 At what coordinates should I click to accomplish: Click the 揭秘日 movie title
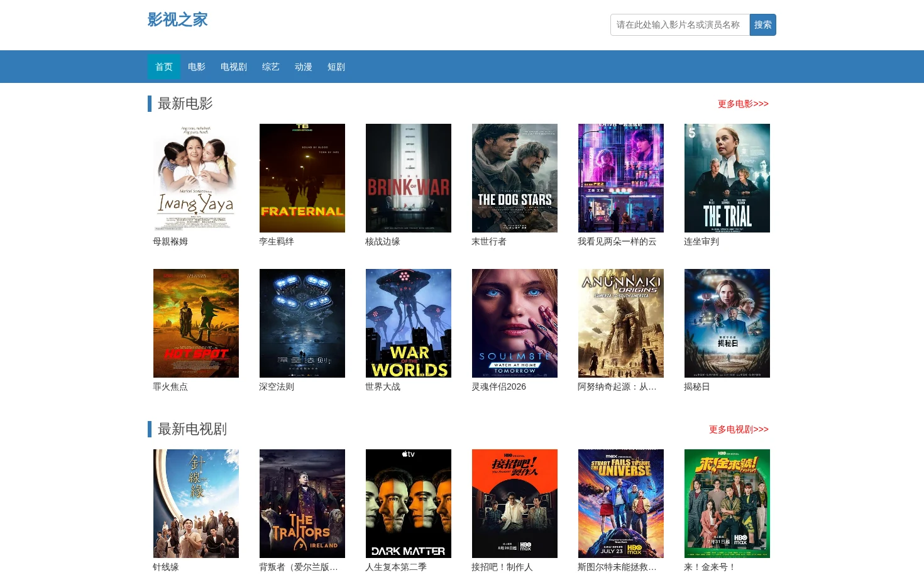(x=697, y=386)
